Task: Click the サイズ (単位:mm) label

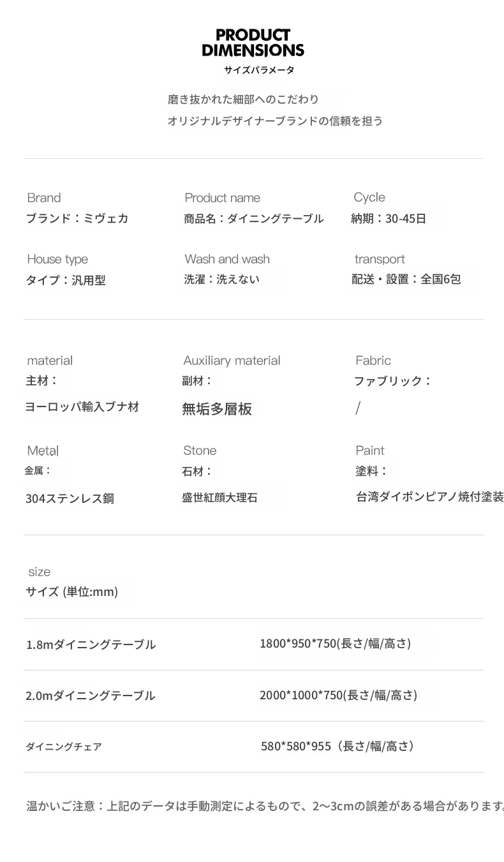Action: tap(72, 591)
